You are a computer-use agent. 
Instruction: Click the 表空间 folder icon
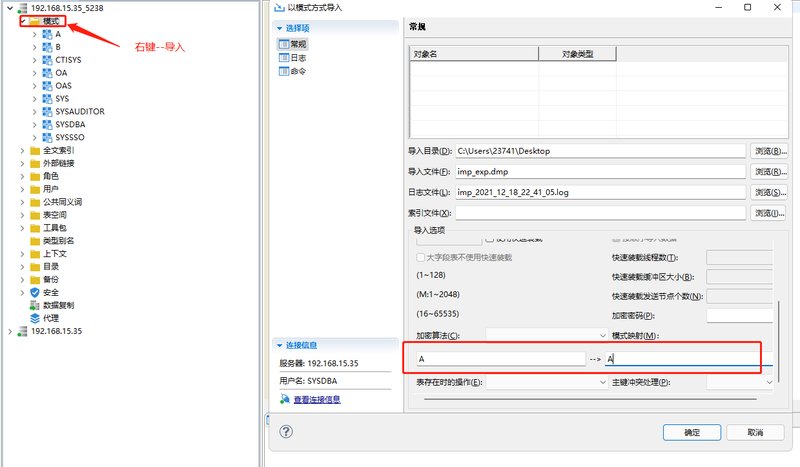35,215
